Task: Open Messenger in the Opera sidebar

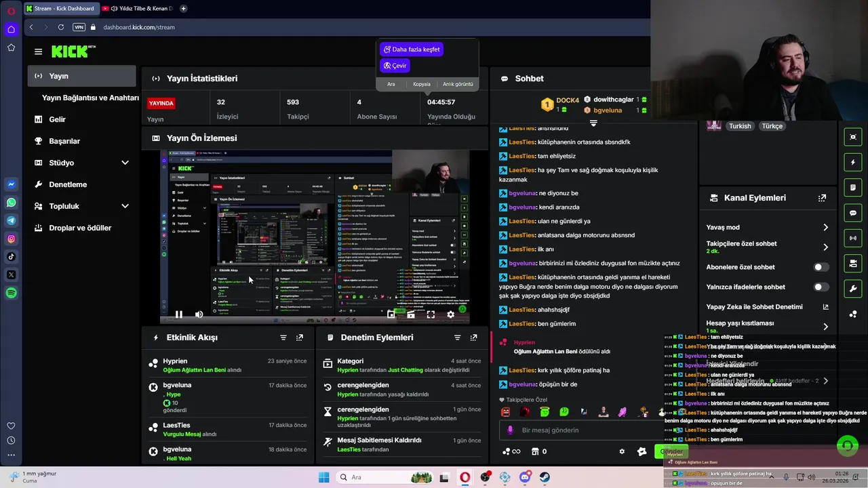Action: (12, 184)
